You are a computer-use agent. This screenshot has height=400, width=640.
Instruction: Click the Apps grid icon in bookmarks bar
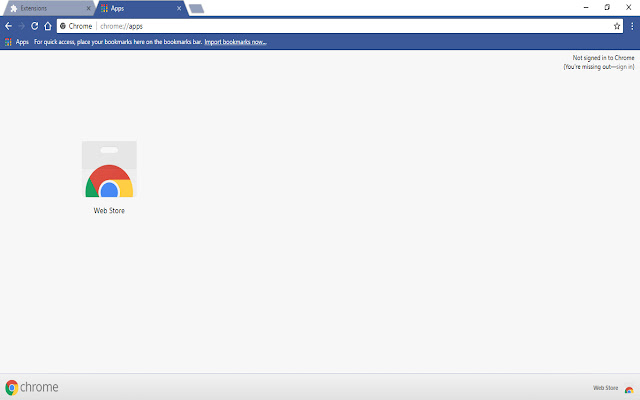8,42
